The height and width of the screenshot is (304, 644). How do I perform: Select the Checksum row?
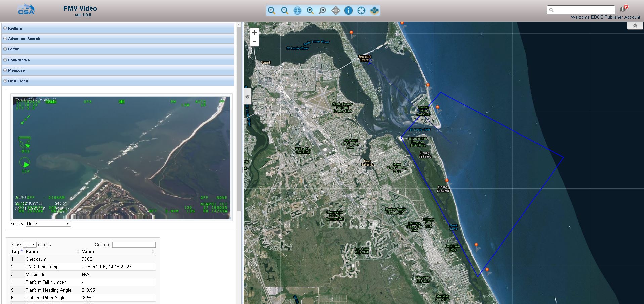(x=83, y=259)
